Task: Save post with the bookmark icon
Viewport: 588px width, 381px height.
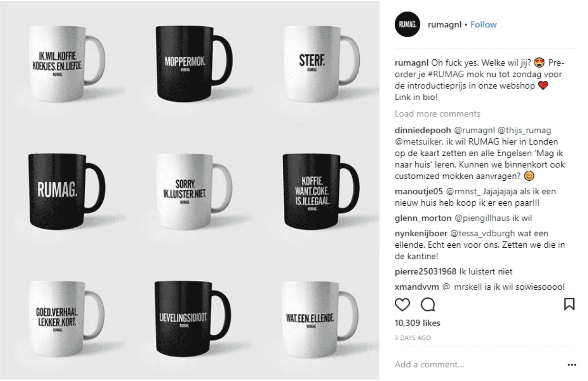Action: [x=569, y=304]
